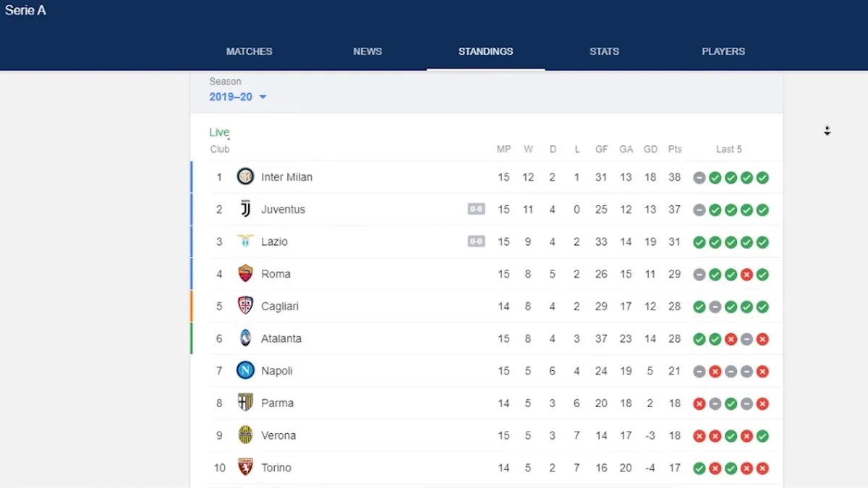Screen dimensions: 868x488
Task: Select the Juventus team logo
Action: (x=245, y=209)
